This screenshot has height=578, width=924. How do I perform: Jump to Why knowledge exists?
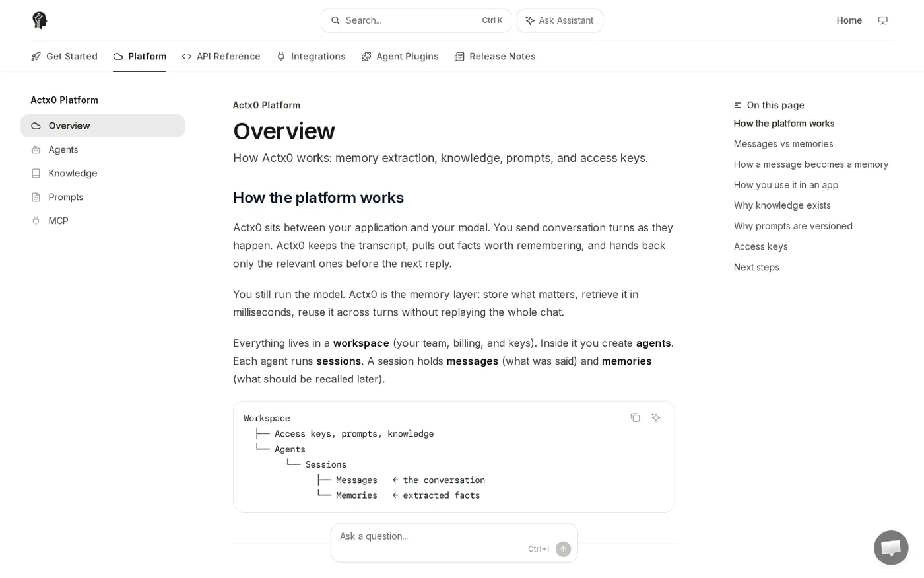(782, 205)
